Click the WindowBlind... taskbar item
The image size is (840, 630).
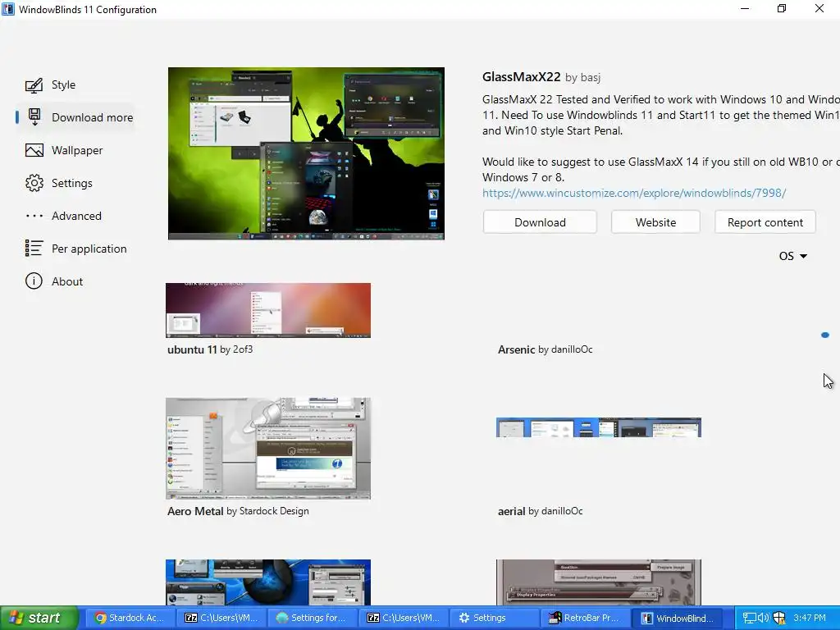[x=678, y=619]
